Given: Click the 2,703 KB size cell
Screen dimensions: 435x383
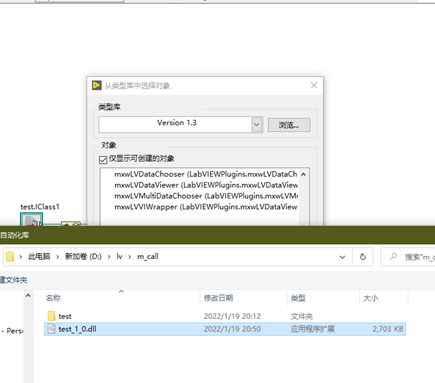Looking at the screenshot, I should point(388,329).
